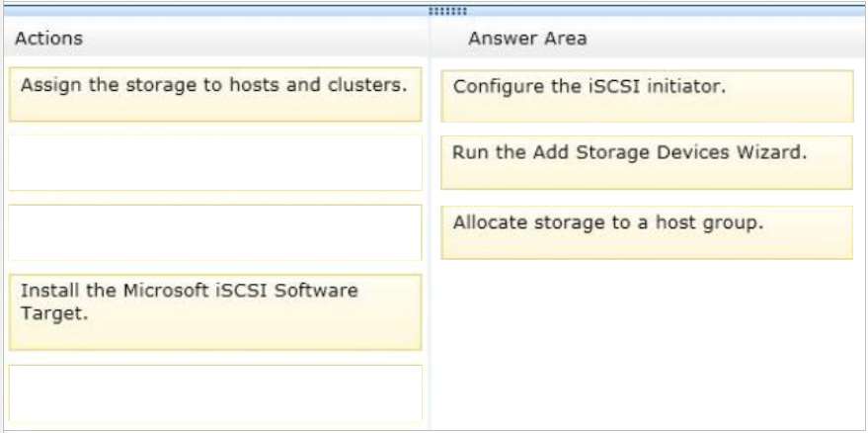Image resolution: width=868 pixels, height=433 pixels.
Task: Click blank Answer Area space below 'Allocate storage'
Action: click(x=647, y=344)
